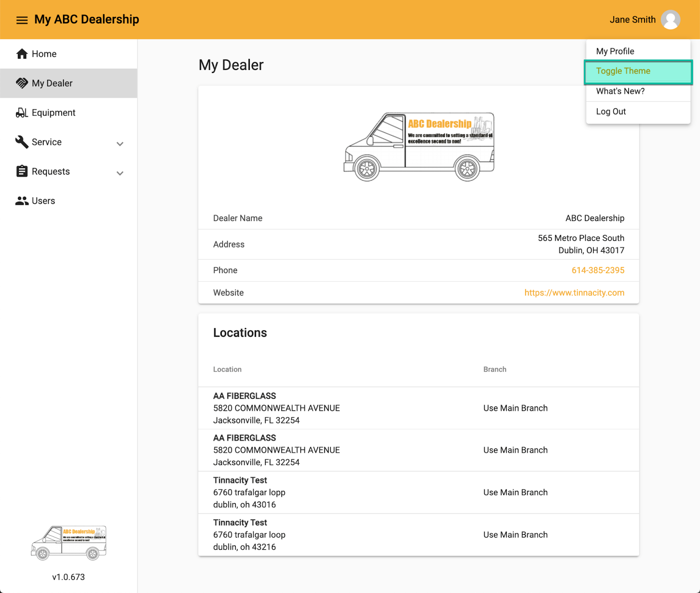The width and height of the screenshot is (700, 593).
Task: Click the Address field label
Action: [229, 244]
